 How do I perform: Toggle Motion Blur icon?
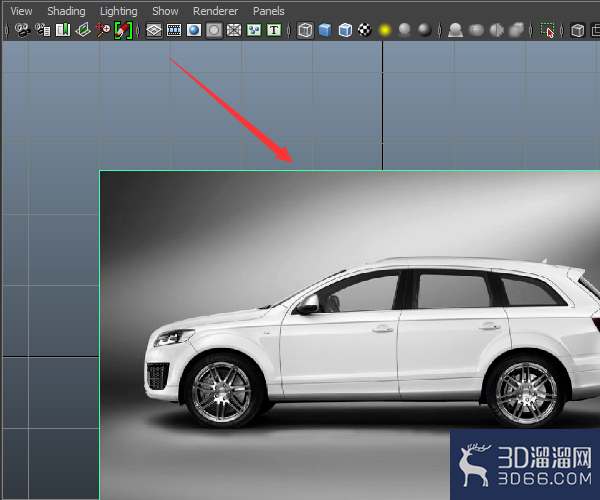[476, 30]
